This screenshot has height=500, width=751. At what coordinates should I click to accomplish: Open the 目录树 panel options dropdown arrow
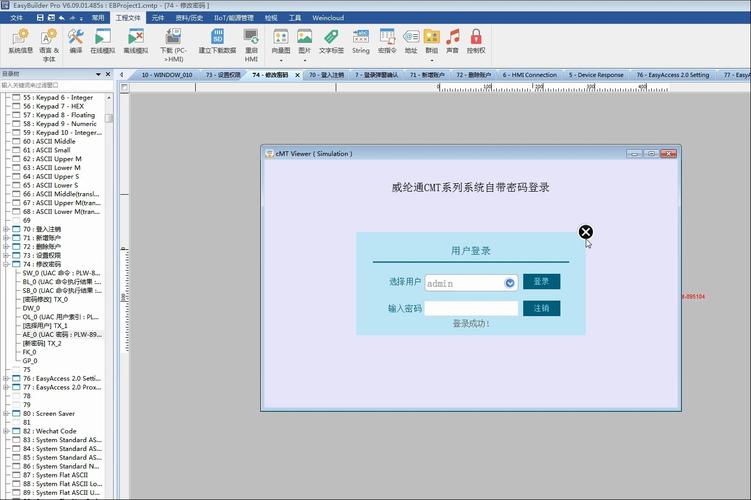(98, 74)
